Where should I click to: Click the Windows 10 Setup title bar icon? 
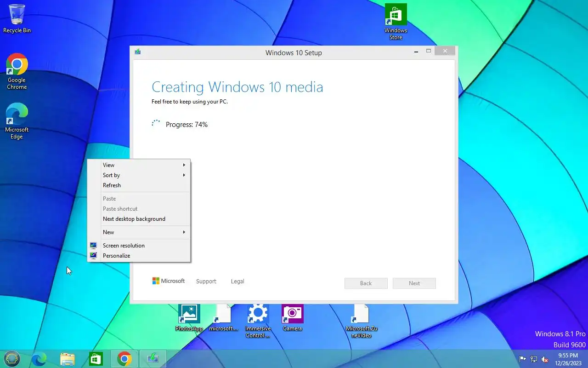click(x=138, y=52)
